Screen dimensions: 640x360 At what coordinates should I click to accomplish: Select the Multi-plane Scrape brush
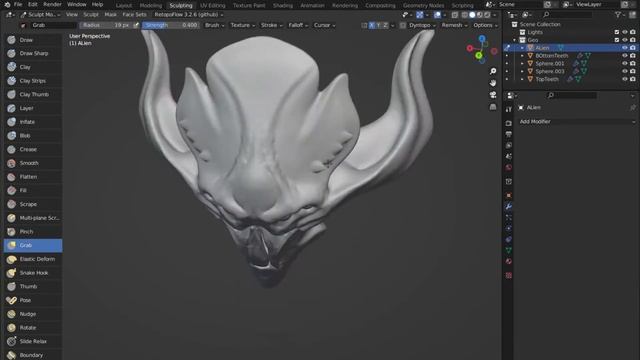33,218
